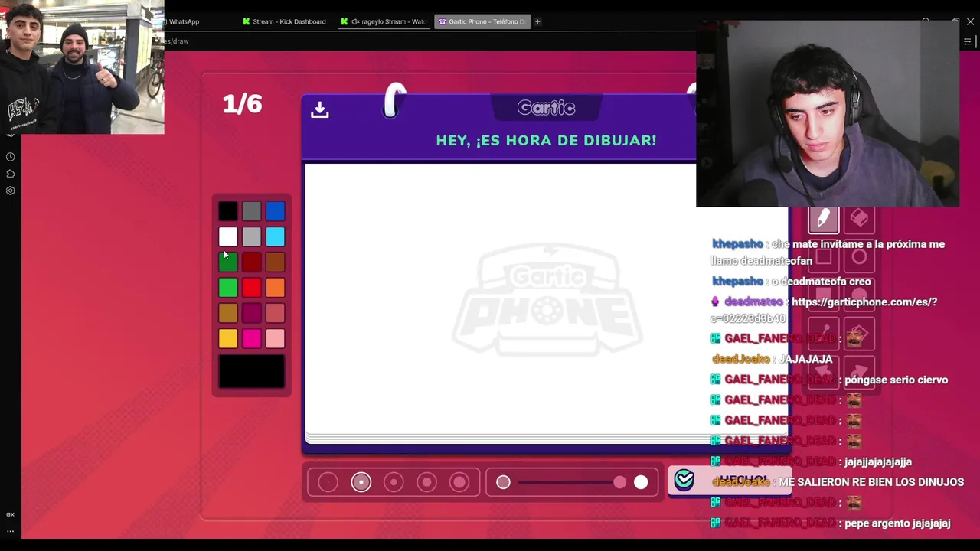Open a new browser tab with plus
980x551 pixels.
click(537, 21)
